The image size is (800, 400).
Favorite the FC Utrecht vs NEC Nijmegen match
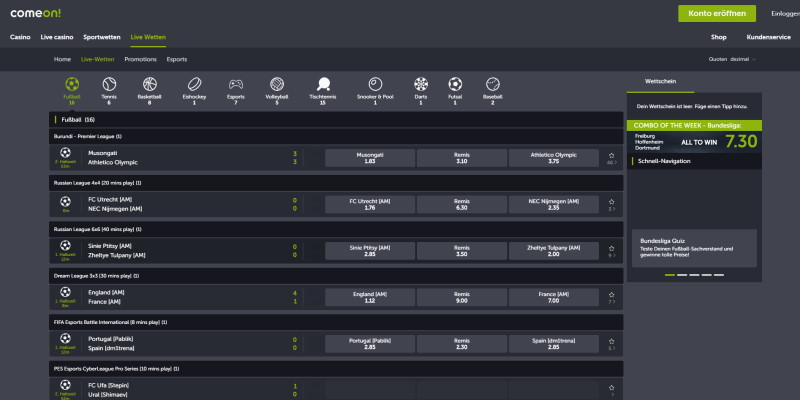[612, 202]
